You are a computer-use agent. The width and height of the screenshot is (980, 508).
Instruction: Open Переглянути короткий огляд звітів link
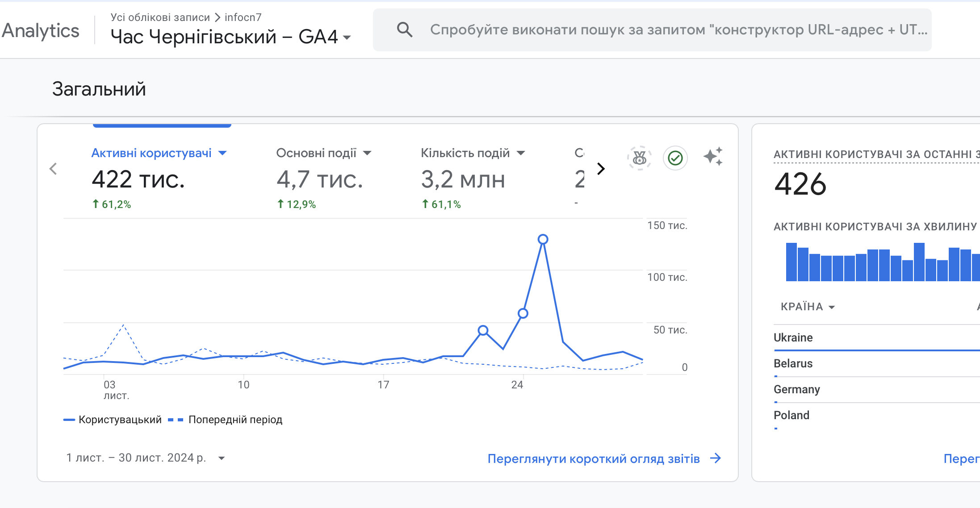coord(594,458)
